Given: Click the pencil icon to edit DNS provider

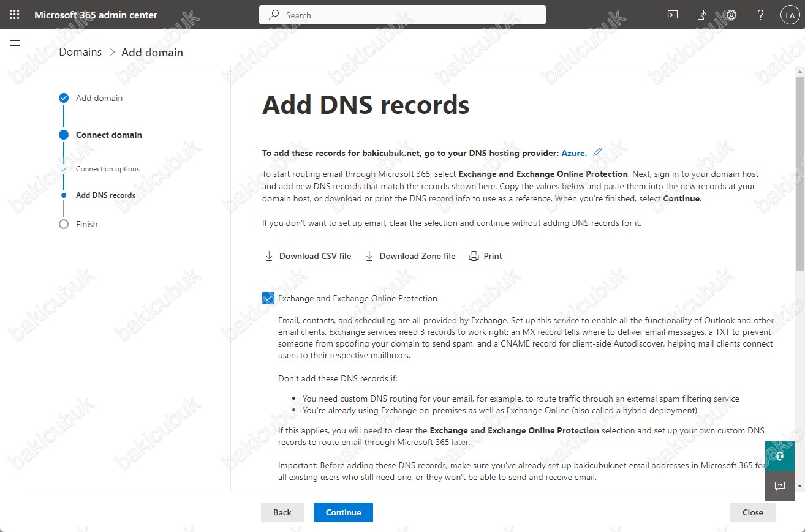Looking at the screenshot, I should pos(598,152).
